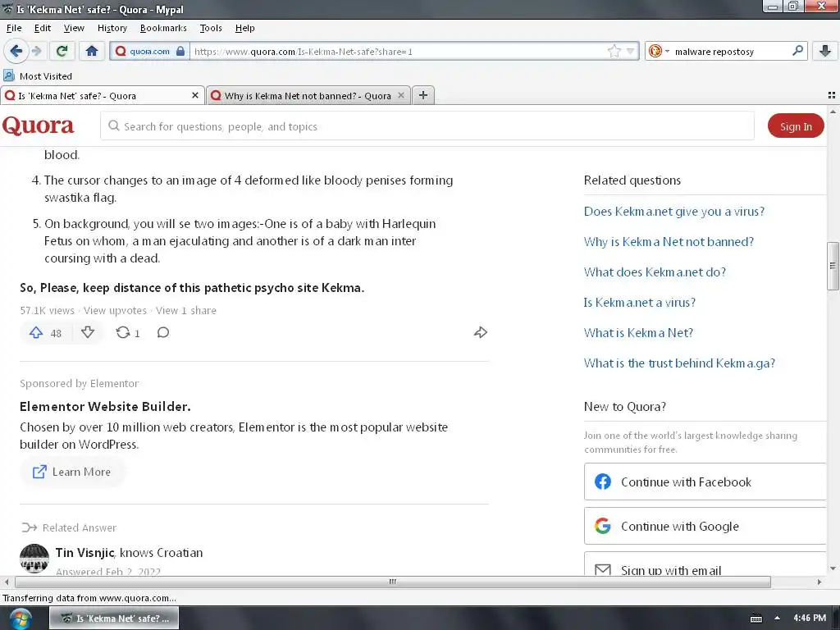The height and width of the screenshot is (630, 840).
Task: Click the horizontal scrollbar thumb
Action: tap(393, 582)
